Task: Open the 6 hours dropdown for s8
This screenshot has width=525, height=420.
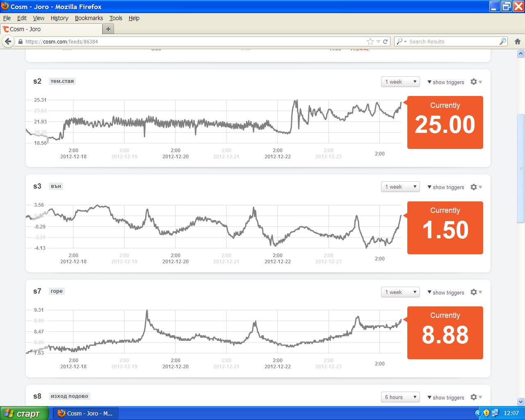Action: tap(400, 397)
